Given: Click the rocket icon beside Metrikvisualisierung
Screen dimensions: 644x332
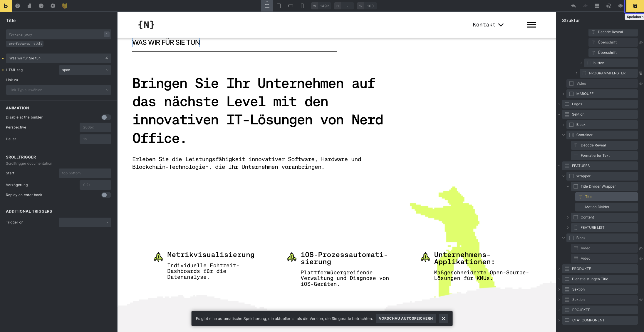Looking at the screenshot, I should click(158, 257).
